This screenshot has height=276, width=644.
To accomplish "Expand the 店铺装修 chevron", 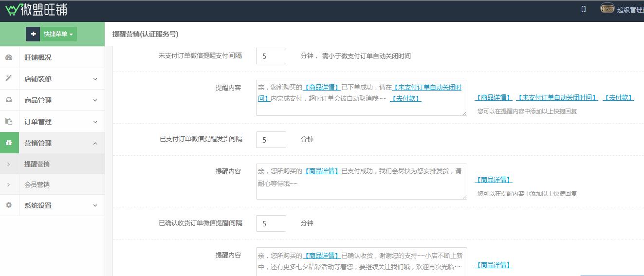I will tap(95, 79).
